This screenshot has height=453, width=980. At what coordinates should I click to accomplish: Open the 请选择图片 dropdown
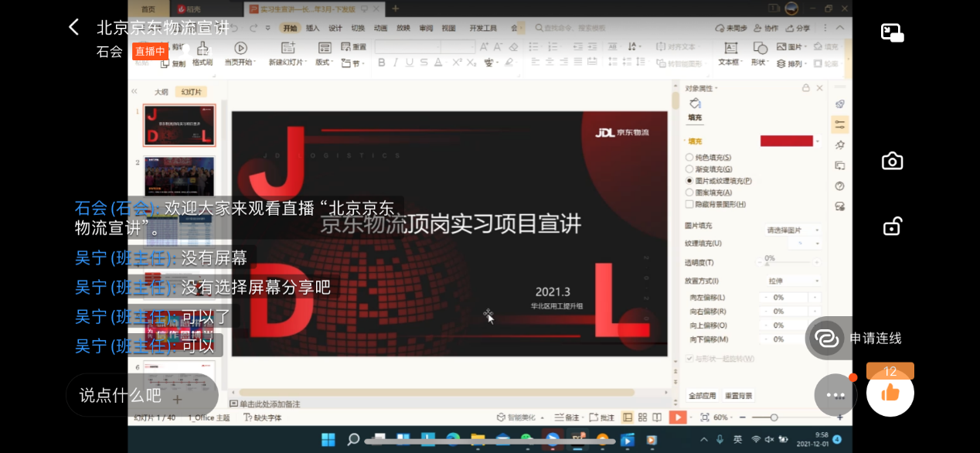(793, 230)
